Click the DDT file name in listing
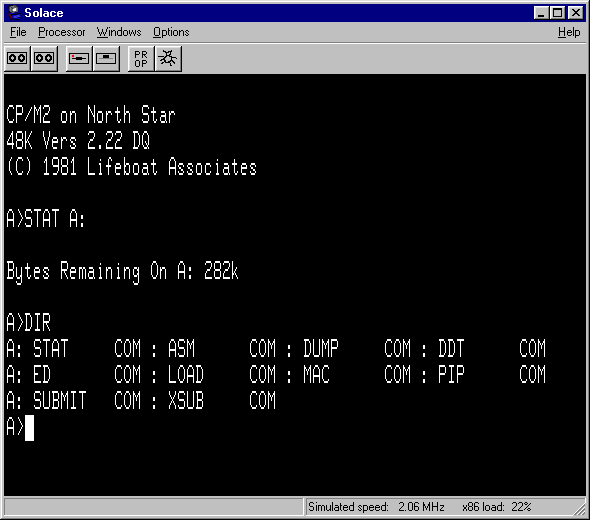The height and width of the screenshot is (520, 590). 451,348
